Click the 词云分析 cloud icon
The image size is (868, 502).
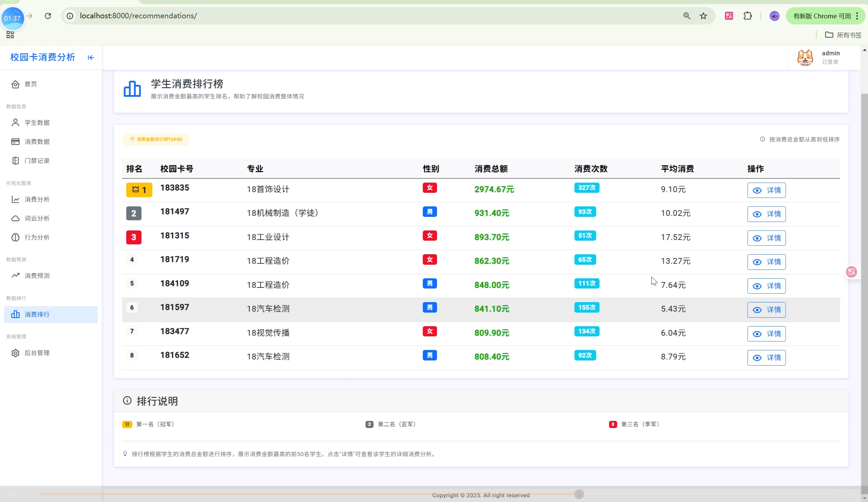(x=15, y=218)
